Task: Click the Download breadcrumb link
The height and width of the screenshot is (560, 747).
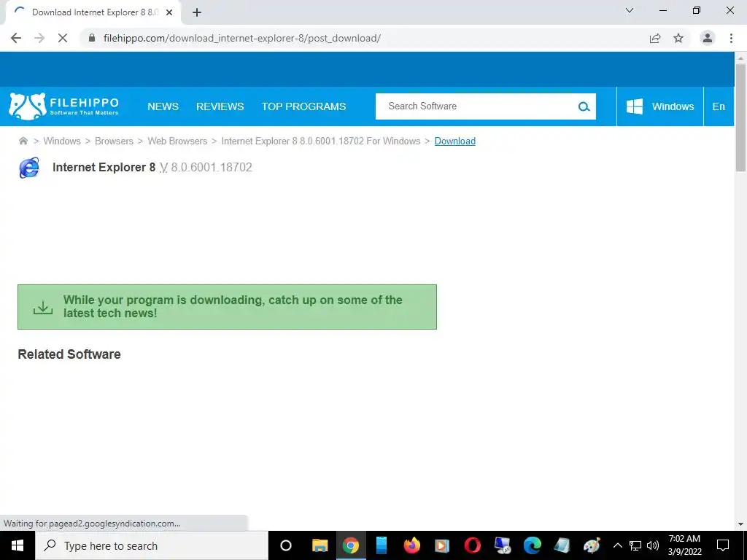Action: 455,141
